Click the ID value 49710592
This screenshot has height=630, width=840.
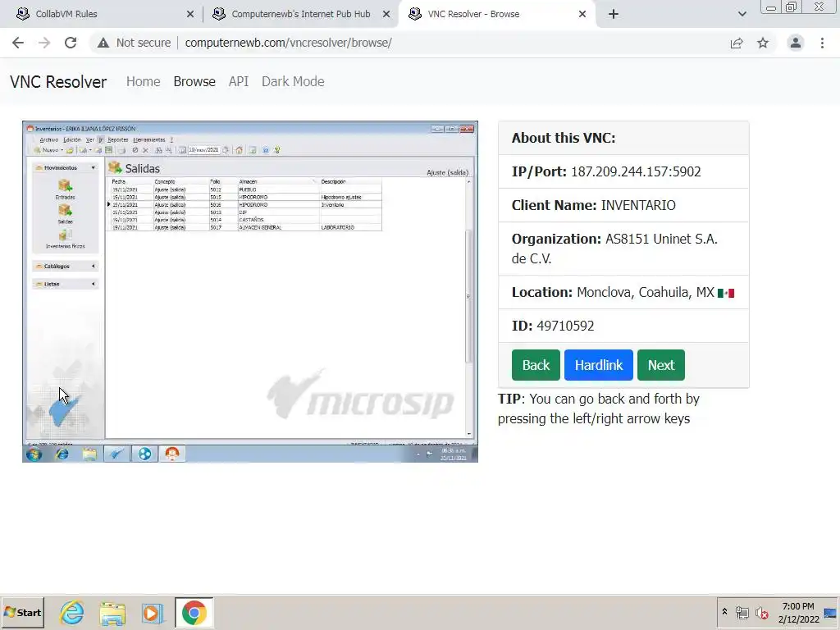[565, 326]
